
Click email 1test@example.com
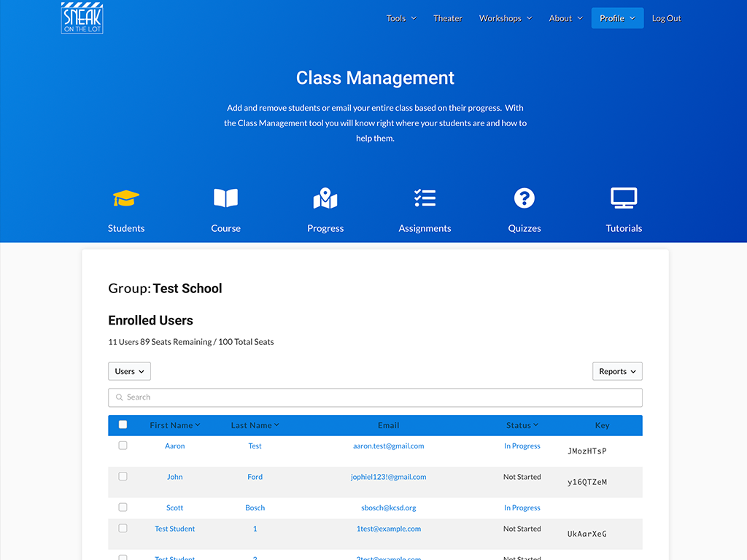388,529
